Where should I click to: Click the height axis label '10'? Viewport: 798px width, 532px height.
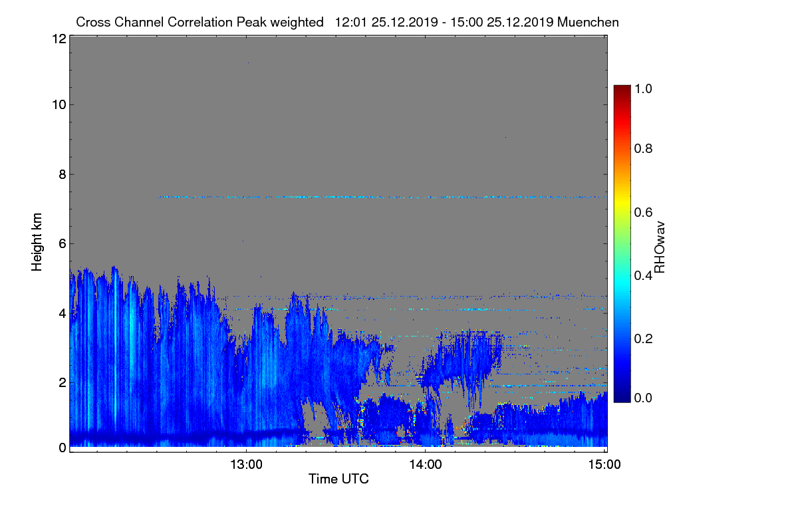pos(59,104)
